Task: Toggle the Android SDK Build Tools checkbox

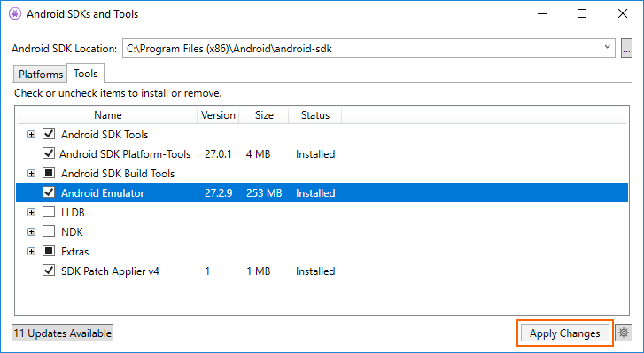Action: click(x=49, y=173)
